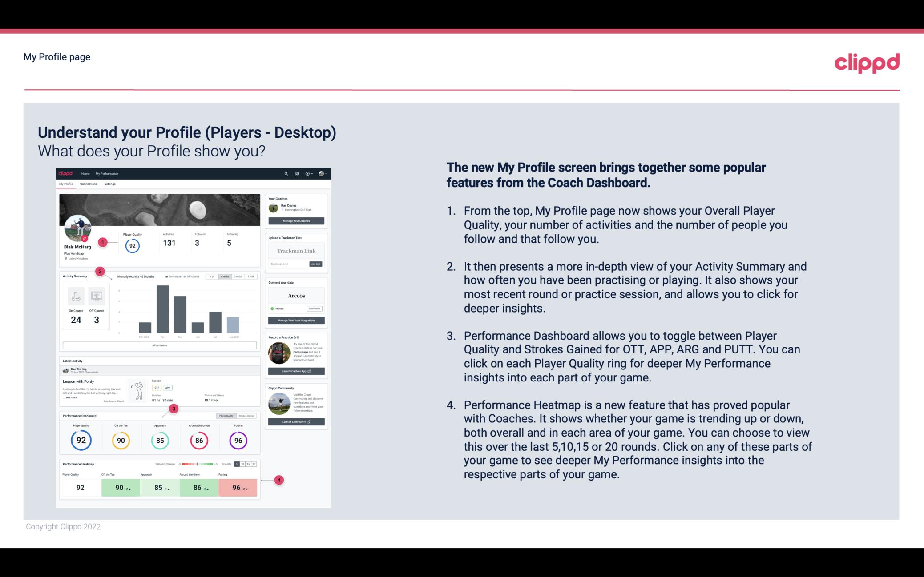The height and width of the screenshot is (577, 924).
Task: Select the Putting performance ring icon
Action: click(x=238, y=440)
